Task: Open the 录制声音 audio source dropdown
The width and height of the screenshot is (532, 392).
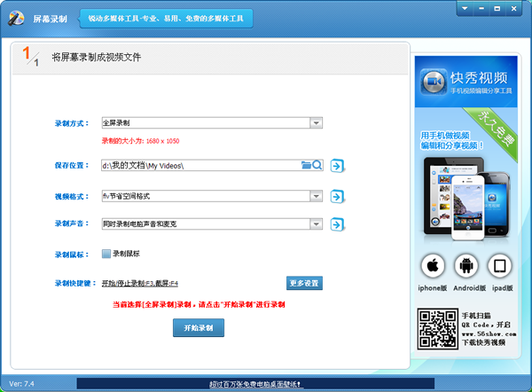Action: [x=316, y=224]
